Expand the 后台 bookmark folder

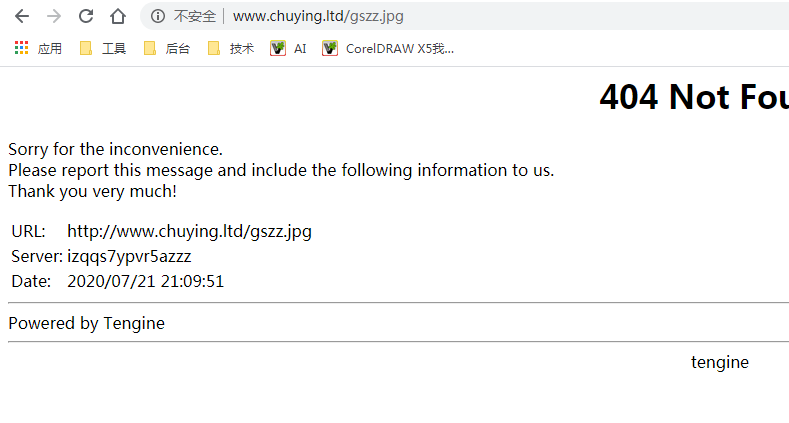(167, 48)
